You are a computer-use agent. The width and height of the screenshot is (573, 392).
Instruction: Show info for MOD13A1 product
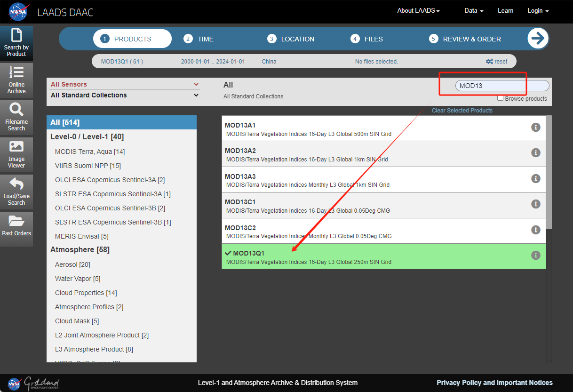(535, 127)
